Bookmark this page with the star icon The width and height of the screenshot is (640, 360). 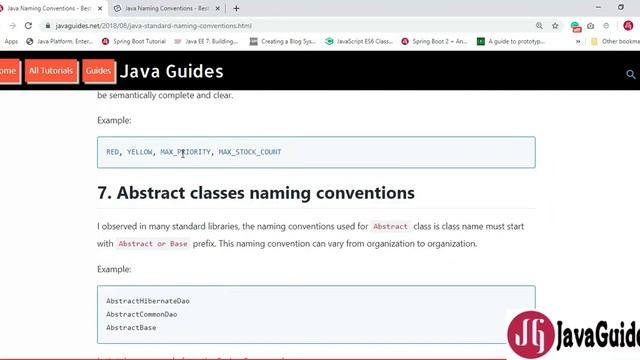pyautogui.click(x=555, y=26)
